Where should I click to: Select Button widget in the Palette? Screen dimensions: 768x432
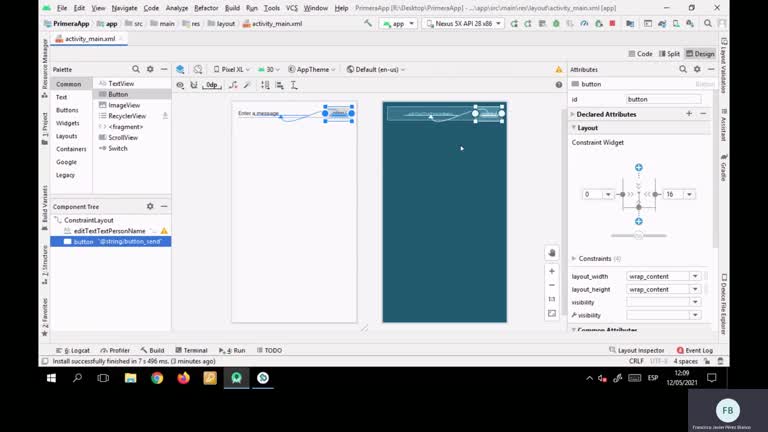(118, 94)
